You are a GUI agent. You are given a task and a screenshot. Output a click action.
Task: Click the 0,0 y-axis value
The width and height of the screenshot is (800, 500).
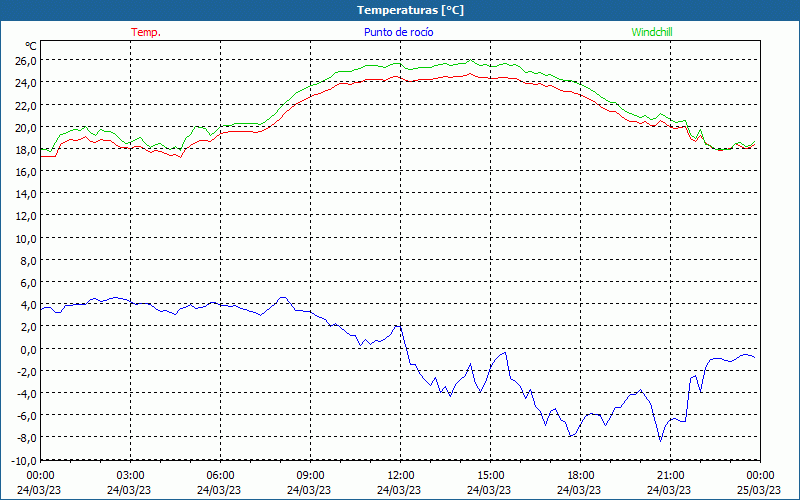pyautogui.click(x=29, y=349)
